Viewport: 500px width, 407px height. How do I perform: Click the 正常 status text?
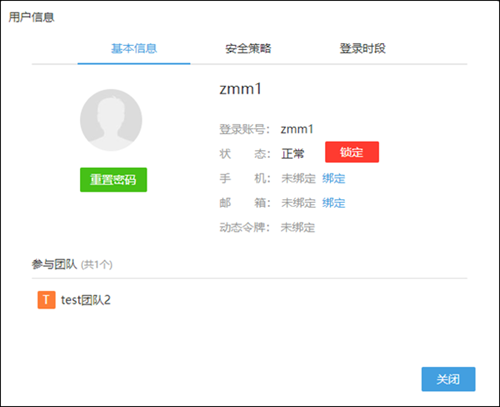click(293, 154)
